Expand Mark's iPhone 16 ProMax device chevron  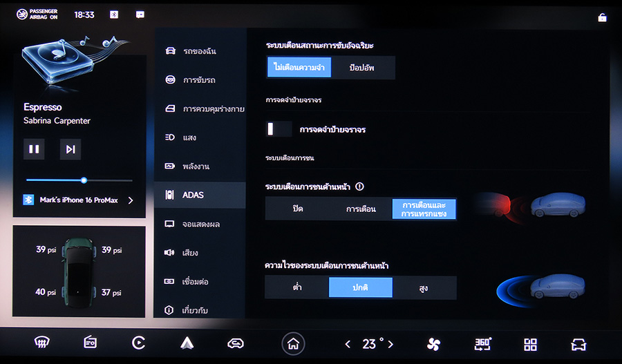(131, 200)
